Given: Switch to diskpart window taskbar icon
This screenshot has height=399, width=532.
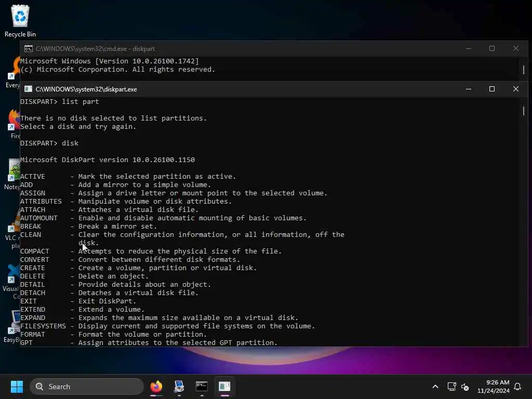Looking at the screenshot, I should (224, 387).
